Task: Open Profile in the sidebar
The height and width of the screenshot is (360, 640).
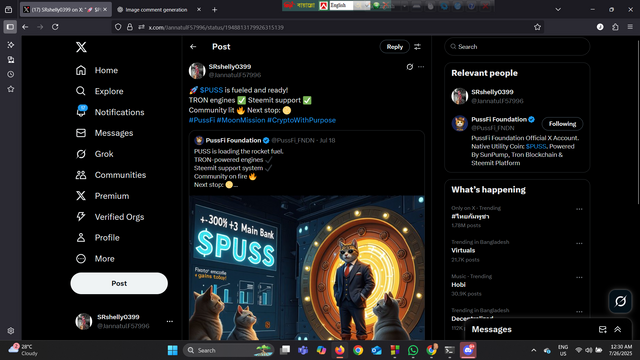Action: (x=98, y=238)
